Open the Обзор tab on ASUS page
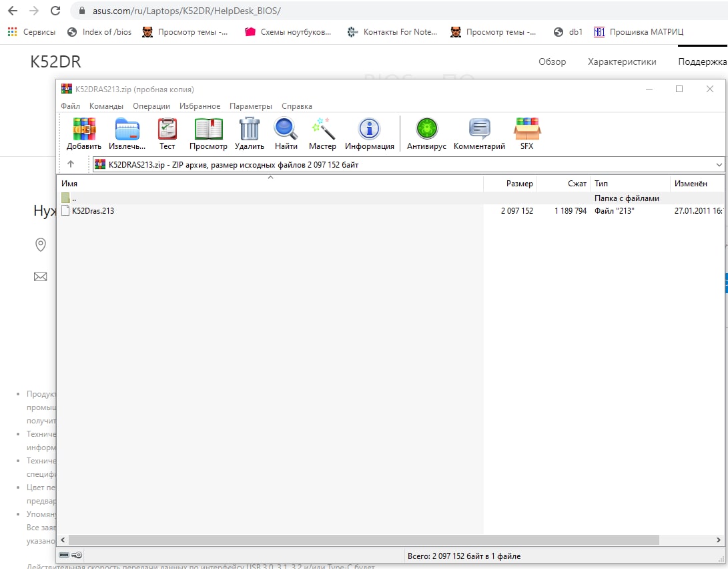The image size is (728, 569). pos(552,62)
